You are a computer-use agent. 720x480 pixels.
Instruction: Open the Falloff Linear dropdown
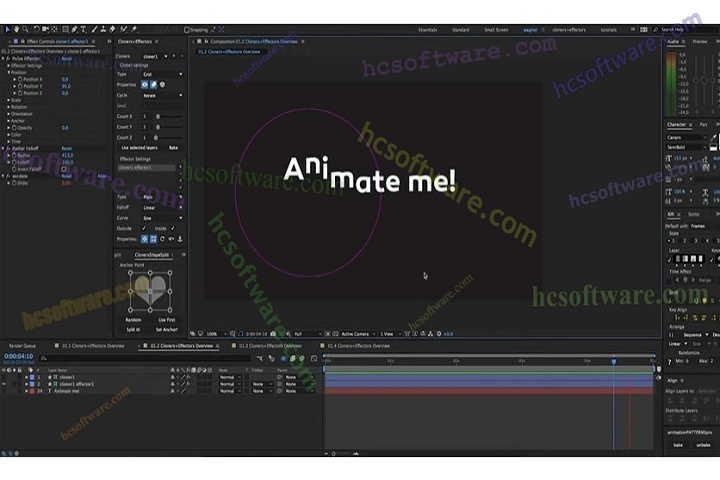[162, 207]
